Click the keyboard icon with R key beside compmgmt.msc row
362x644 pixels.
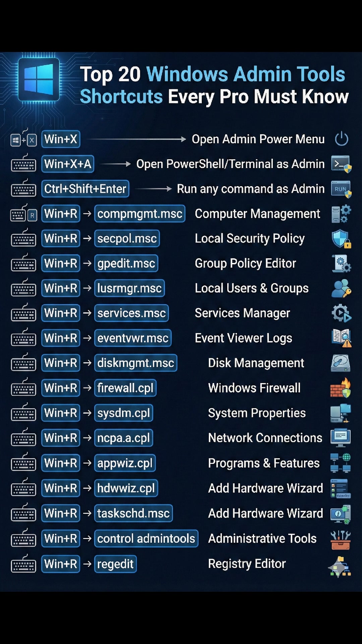pos(23,213)
